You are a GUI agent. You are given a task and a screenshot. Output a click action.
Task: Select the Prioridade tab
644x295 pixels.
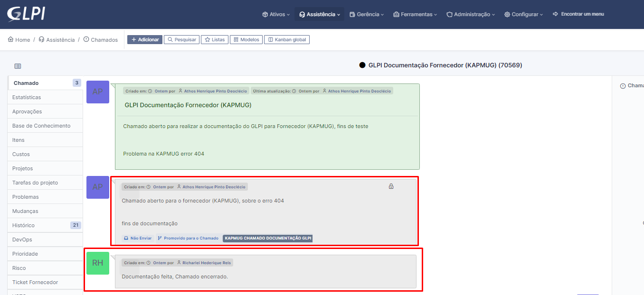(x=46, y=254)
